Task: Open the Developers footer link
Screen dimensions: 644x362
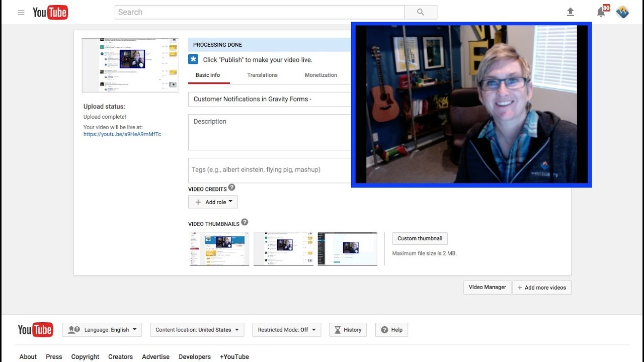Action: coord(195,356)
